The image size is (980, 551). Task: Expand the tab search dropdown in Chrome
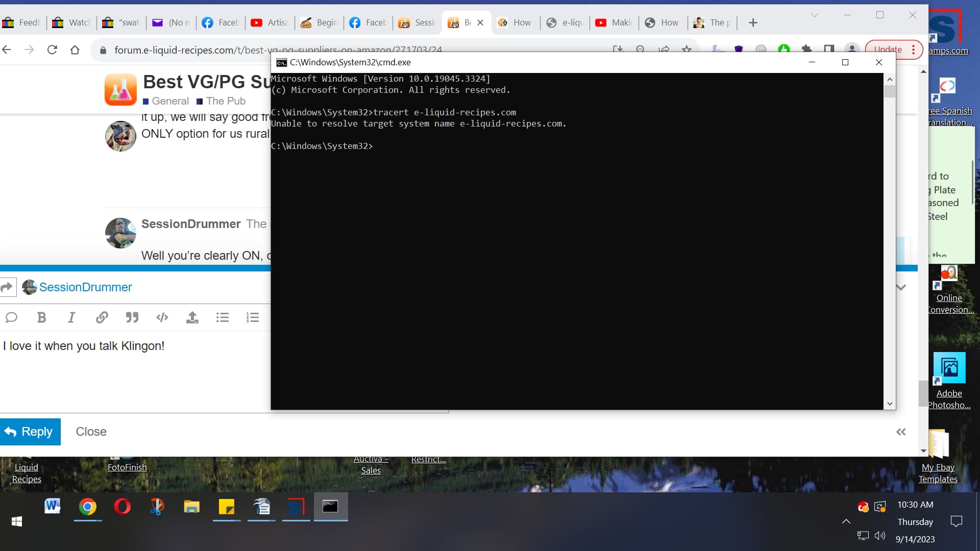(x=814, y=15)
